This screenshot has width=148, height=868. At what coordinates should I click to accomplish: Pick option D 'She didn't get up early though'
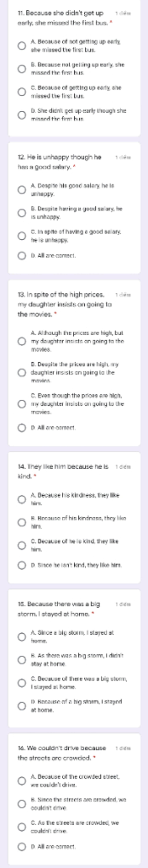click(22, 115)
